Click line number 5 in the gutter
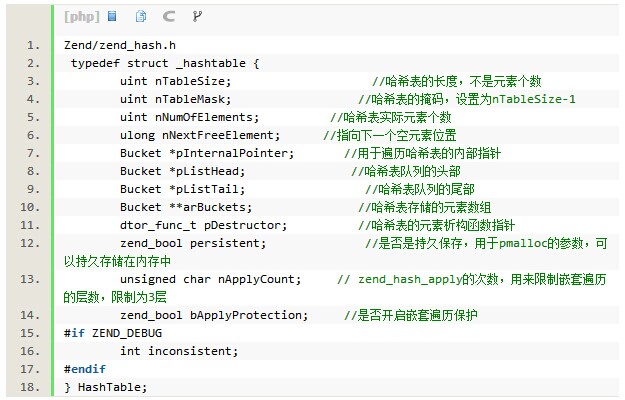This screenshot has height=400, width=625. pos(34,117)
